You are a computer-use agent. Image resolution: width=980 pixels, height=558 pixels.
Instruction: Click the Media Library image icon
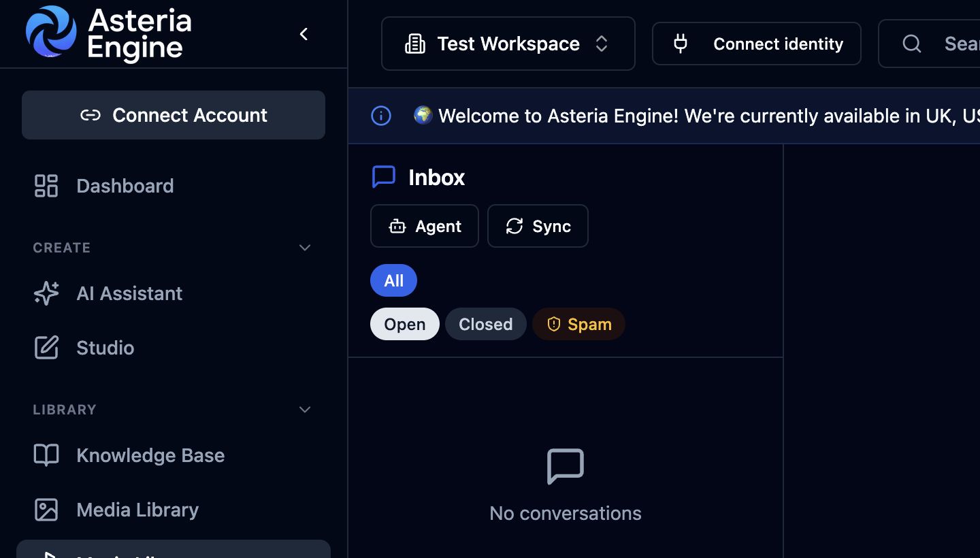tap(46, 510)
